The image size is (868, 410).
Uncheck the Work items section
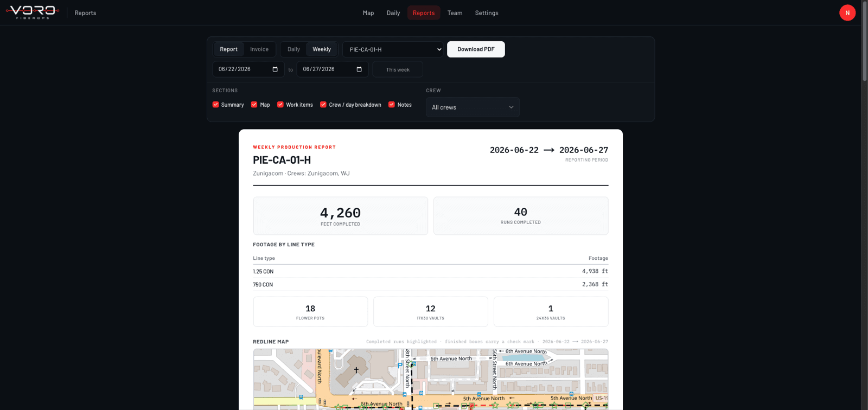click(280, 105)
